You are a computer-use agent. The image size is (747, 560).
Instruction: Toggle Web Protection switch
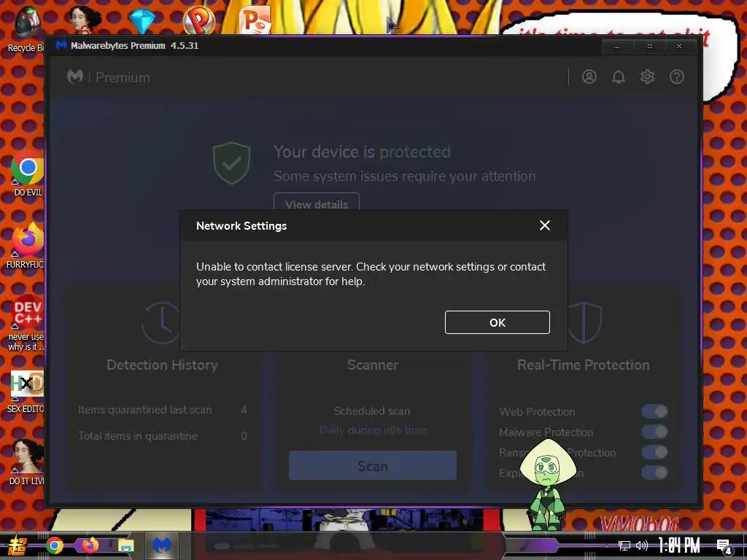(x=654, y=411)
